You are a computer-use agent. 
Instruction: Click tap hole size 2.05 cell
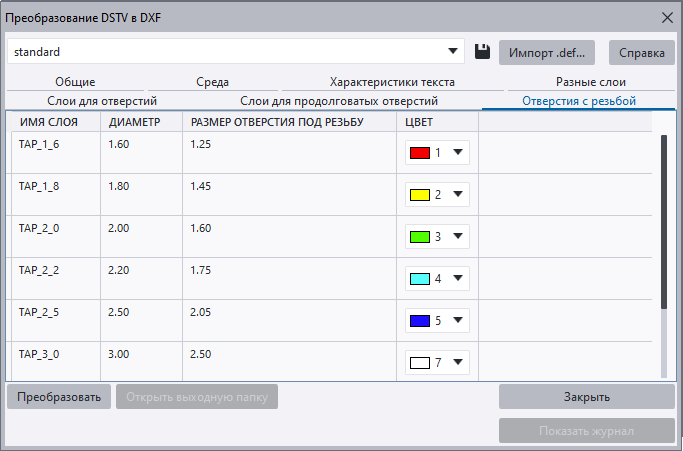[289, 321]
